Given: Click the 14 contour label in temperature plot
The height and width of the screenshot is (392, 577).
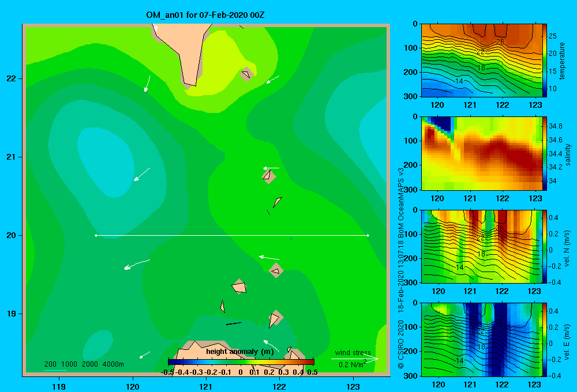Looking at the screenshot, I should [x=459, y=81].
